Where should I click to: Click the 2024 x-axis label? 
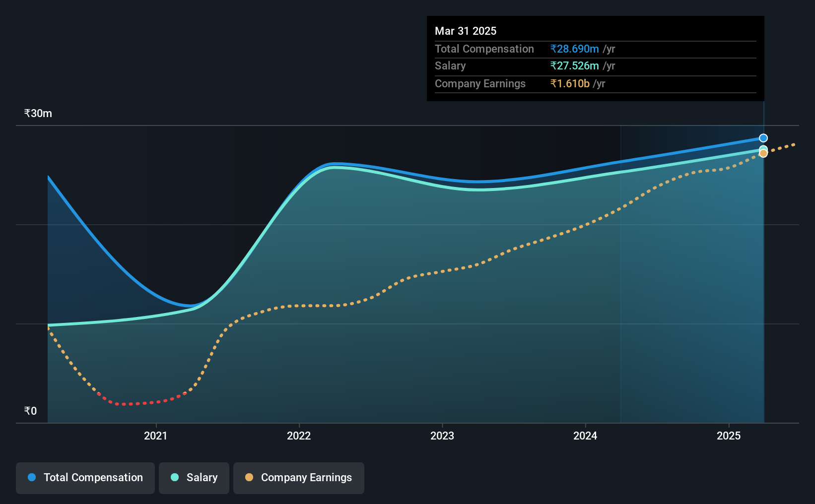[585, 436]
